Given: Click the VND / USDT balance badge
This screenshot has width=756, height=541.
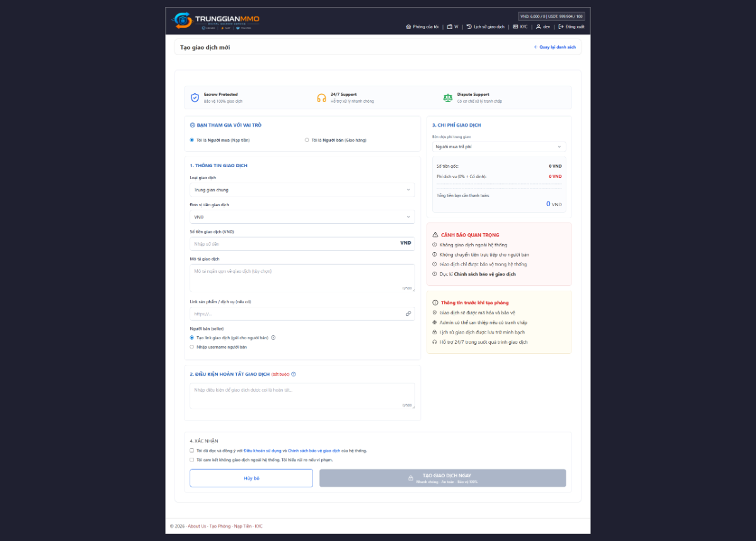Looking at the screenshot, I should [551, 16].
